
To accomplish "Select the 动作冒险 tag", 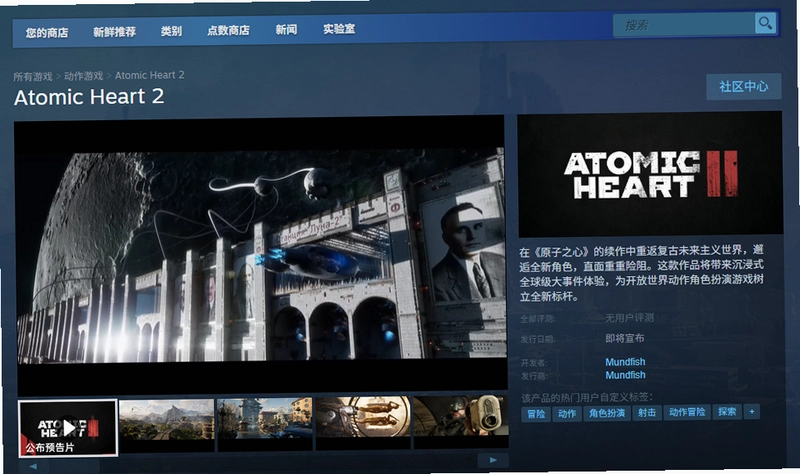I will pos(687,412).
